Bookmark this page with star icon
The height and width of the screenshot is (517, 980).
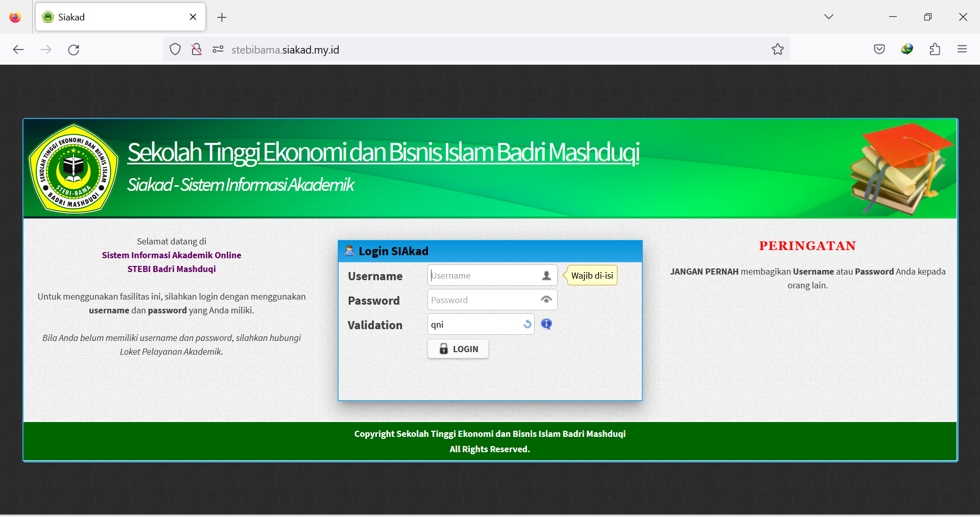777,50
